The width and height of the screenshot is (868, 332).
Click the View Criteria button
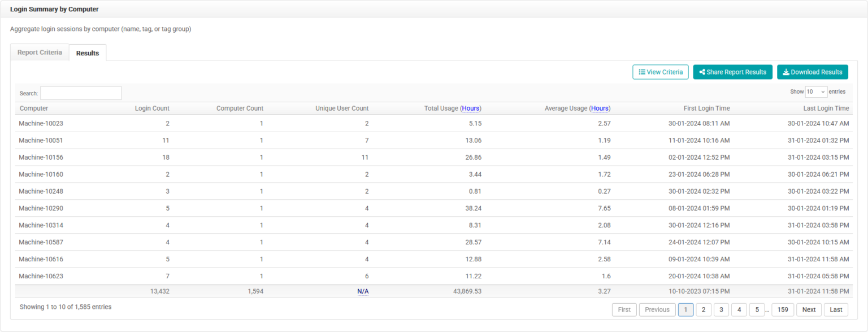pos(660,72)
